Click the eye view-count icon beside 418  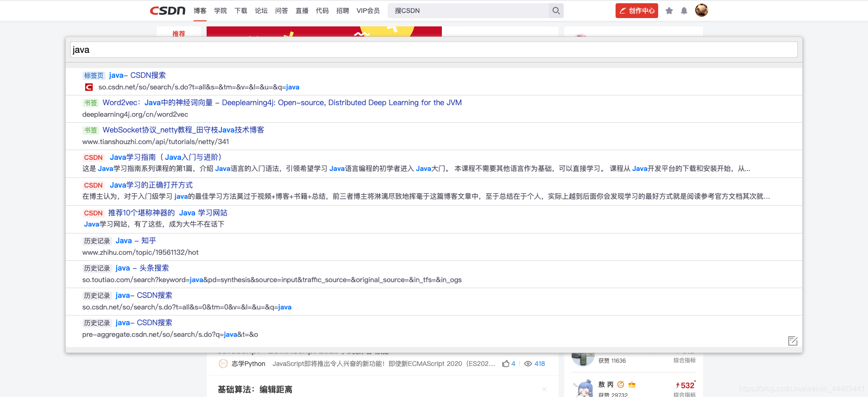[x=528, y=364]
